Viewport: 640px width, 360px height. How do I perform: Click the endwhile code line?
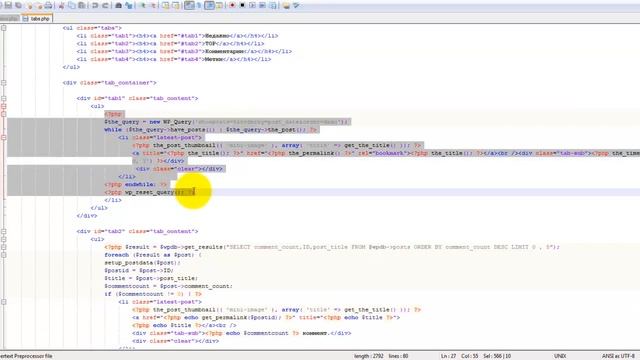136,184
